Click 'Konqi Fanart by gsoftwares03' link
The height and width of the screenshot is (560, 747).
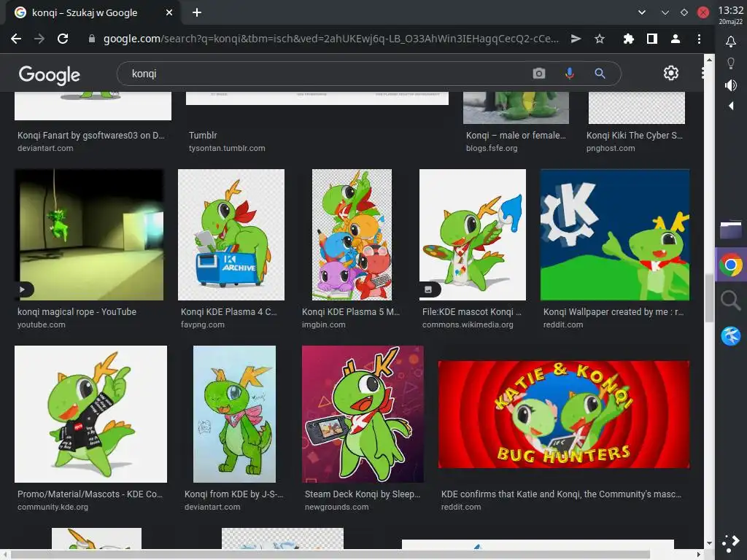pyautogui.click(x=91, y=135)
